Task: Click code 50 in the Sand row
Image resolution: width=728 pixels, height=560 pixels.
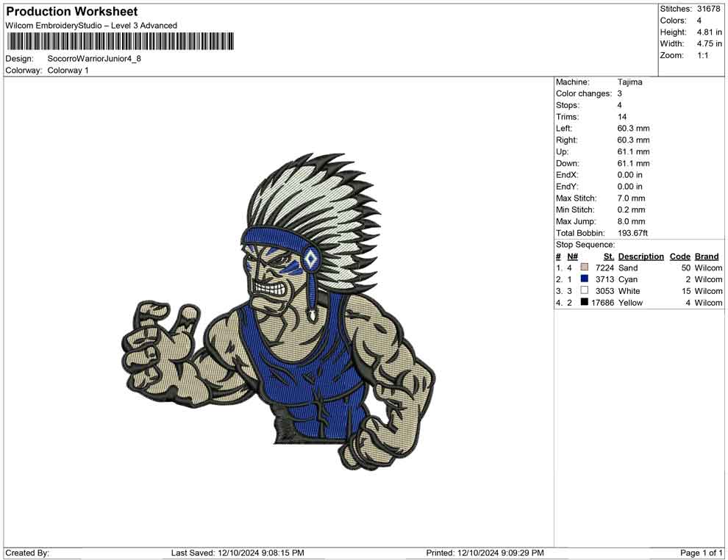Action: (x=686, y=268)
